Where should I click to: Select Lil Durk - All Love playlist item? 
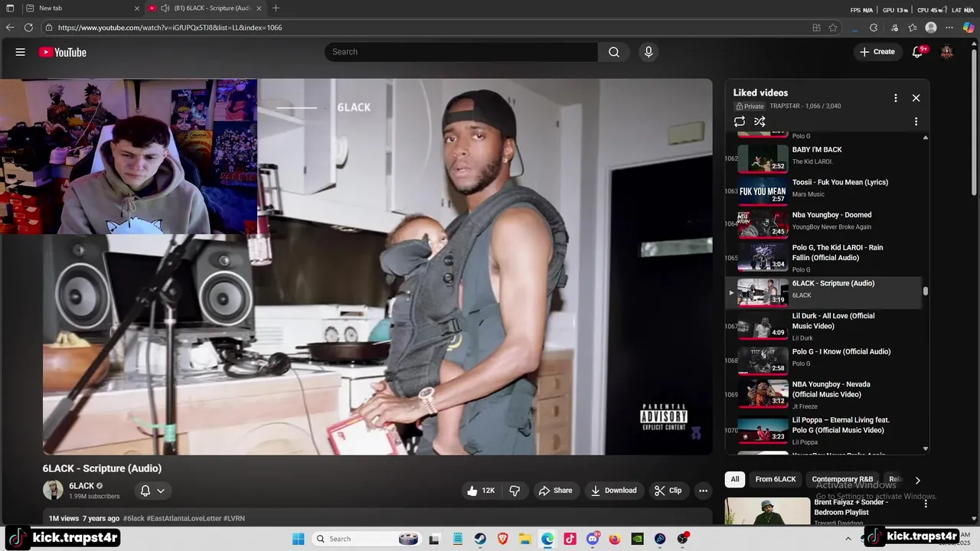[x=824, y=326]
